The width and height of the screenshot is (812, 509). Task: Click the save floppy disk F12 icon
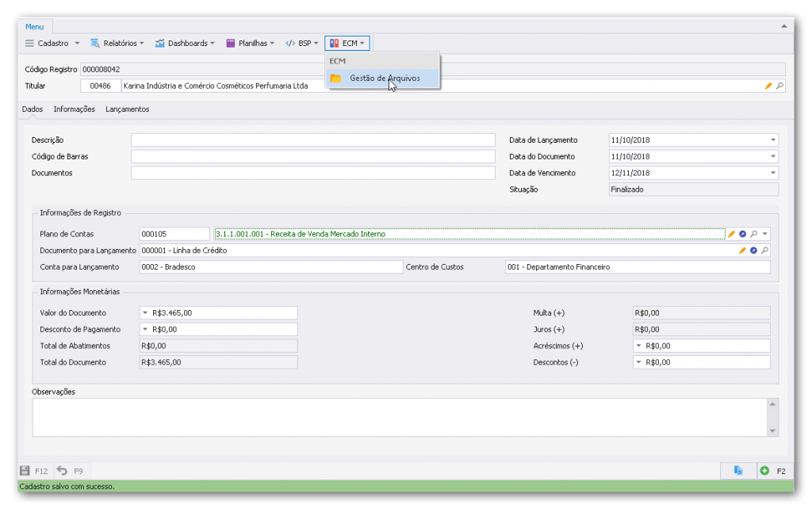(25, 471)
